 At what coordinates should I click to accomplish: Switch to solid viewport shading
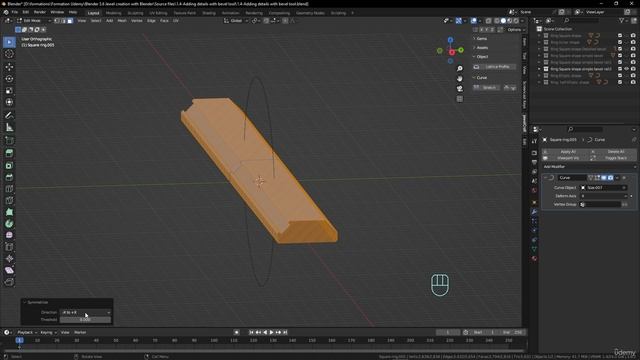pos(503,20)
